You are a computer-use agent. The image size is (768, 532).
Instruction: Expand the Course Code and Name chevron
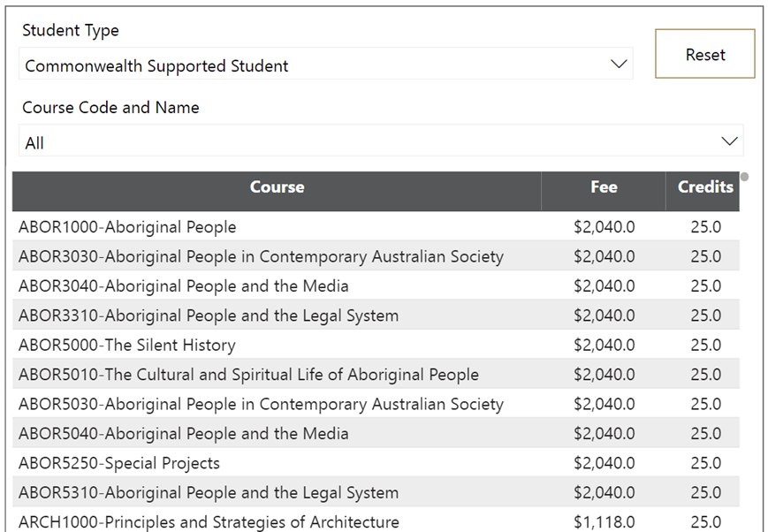click(x=729, y=141)
